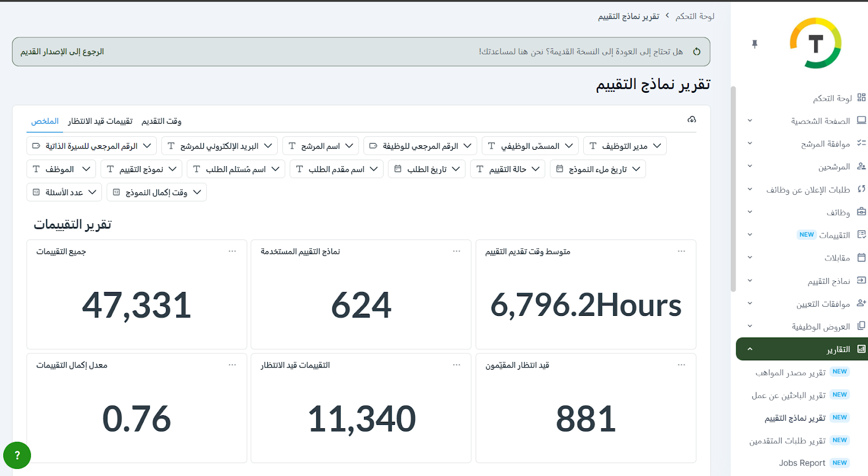Image resolution: width=868 pixels, height=476 pixels.
Task: Click the green help question mark button
Action: (17, 455)
